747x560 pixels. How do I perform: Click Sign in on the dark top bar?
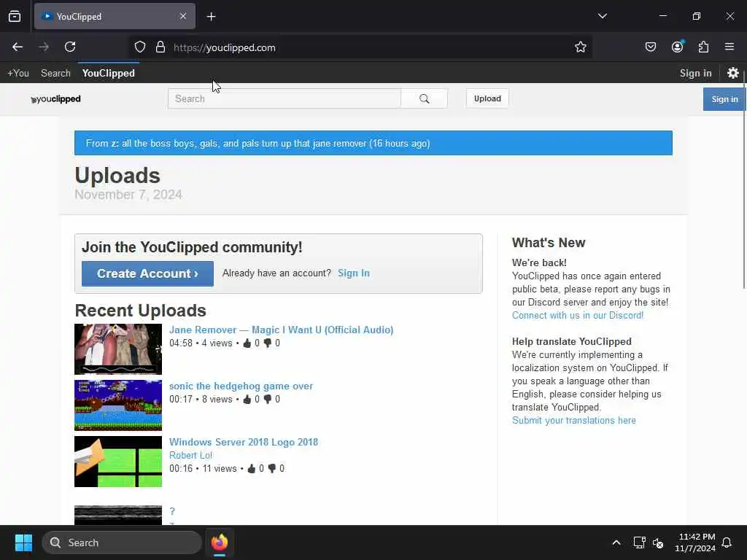[695, 74]
